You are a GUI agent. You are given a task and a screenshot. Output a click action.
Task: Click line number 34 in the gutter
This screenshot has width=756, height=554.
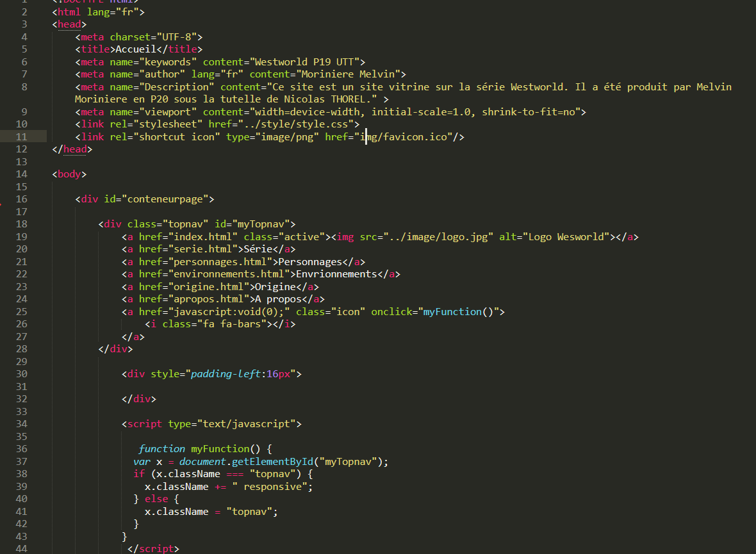(21, 424)
